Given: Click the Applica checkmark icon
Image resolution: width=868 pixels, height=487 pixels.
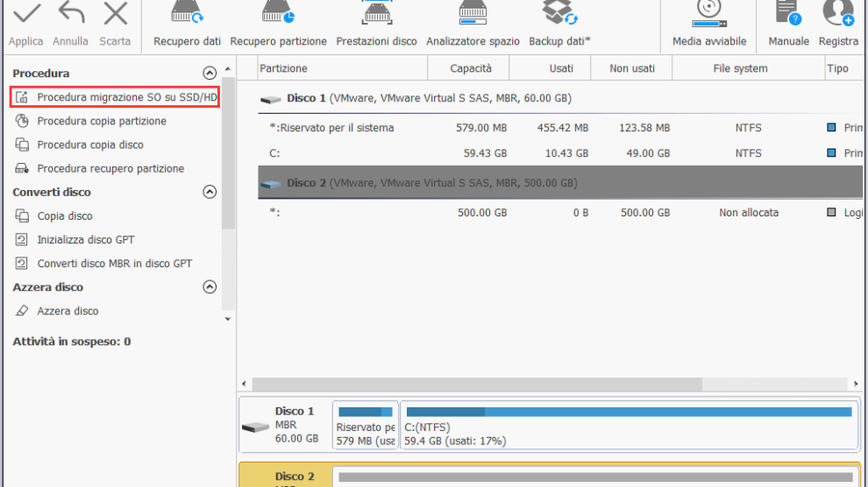Looking at the screenshot, I should click(x=25, y=15).
